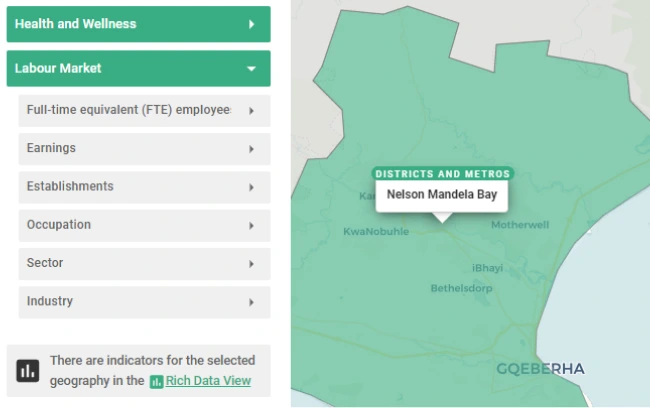Click the arrow beside Industry
The width and height of the screenshot is (650, 408).
click(251, 302)
